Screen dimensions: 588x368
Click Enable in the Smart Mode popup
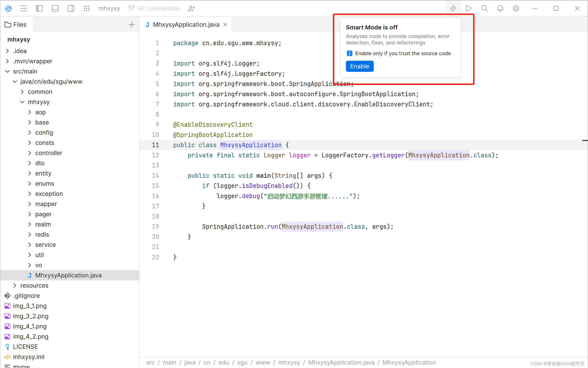(x=359, y=66)
